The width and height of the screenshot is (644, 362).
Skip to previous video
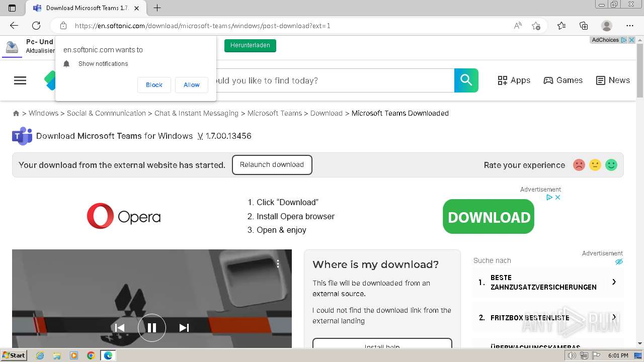120,328
